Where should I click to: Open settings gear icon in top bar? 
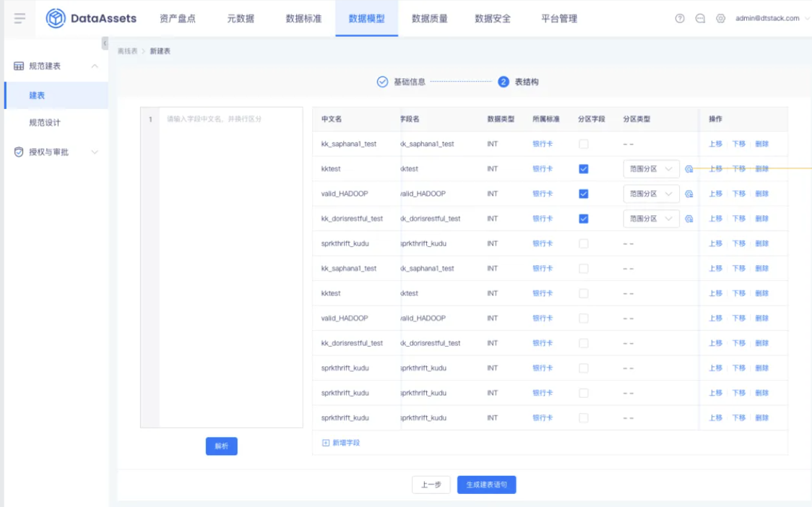pos(720,19)
